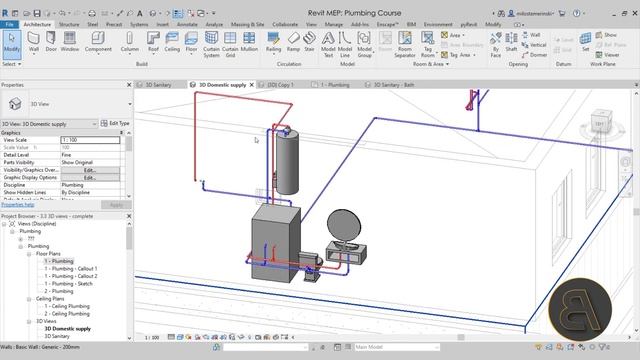The height and width of the screenshot is (360, 640).
Task: Click Edit for Graphic Display Options
Action: click(90, 178)
